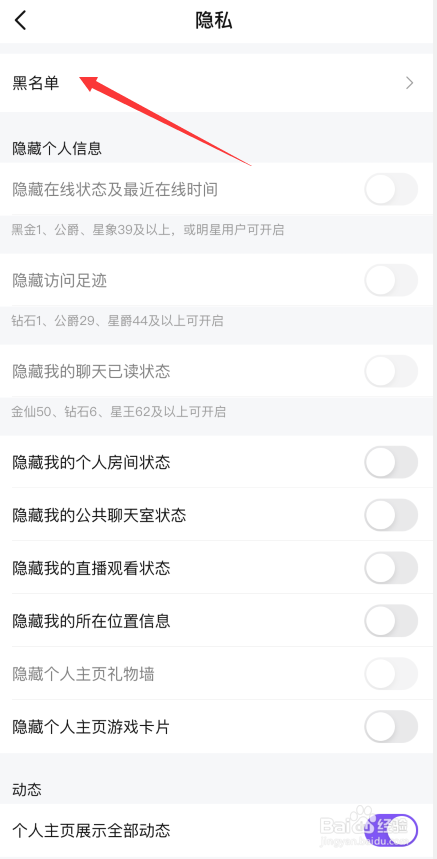Screen dimensions: 437x859
Task: Enable 隐藏个人主页游戏卡片 switch
Action: 391,726
